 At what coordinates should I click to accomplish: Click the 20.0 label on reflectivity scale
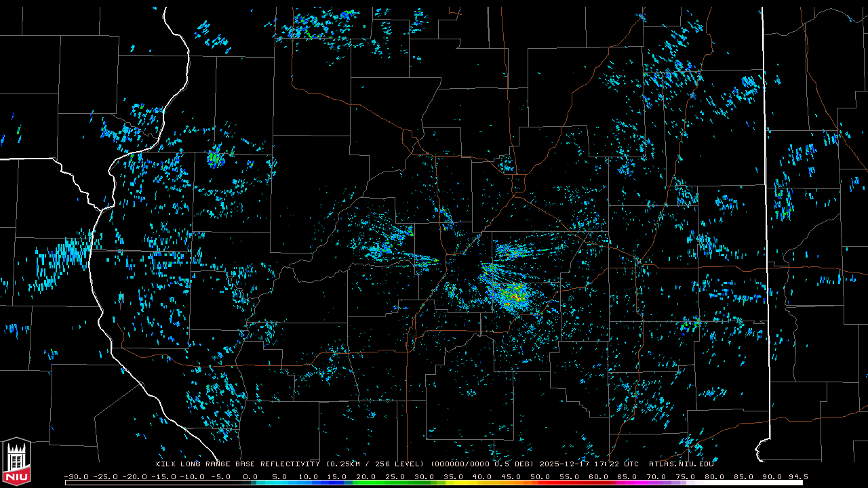[x=366, y=477]
